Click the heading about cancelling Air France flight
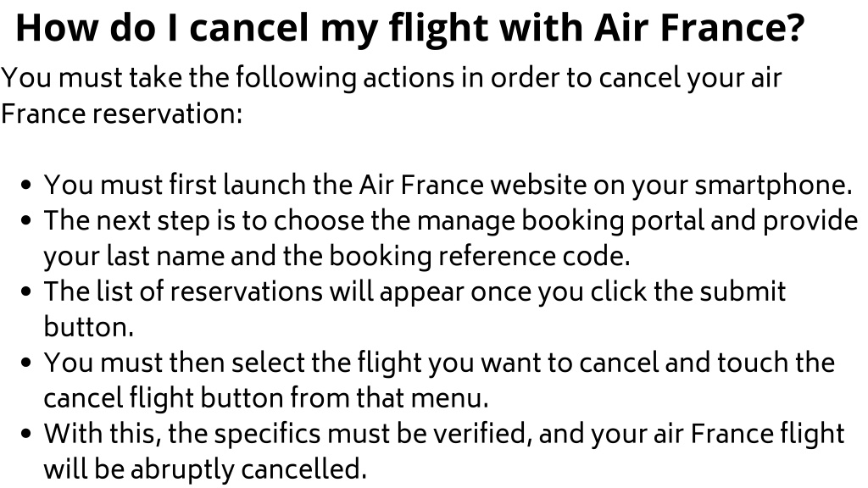 point(409,28)
